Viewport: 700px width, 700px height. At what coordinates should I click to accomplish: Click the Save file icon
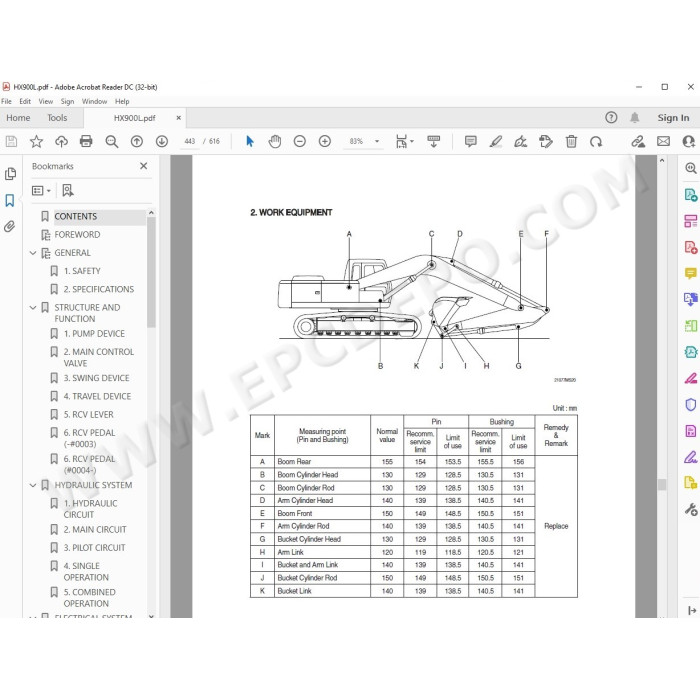11,142
